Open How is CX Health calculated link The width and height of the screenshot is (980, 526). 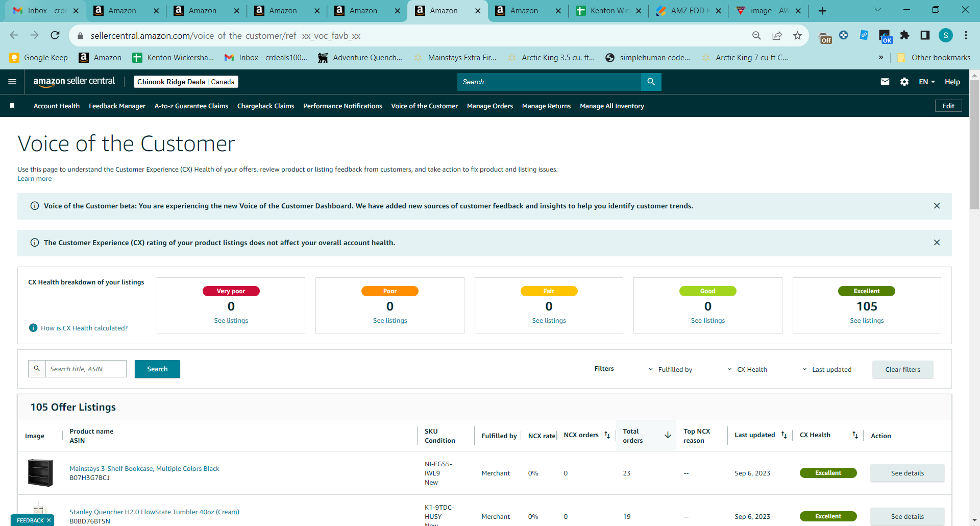pyautogui.click(x=84, y=328)
